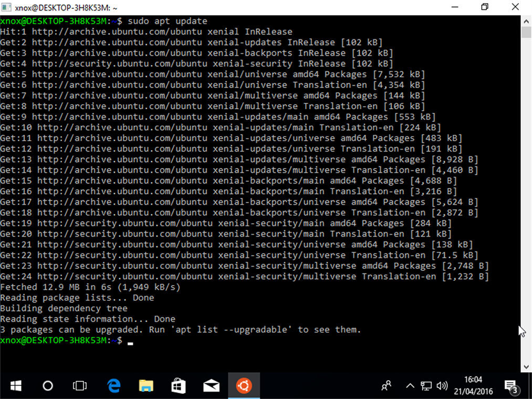Open Task View
Image resolution: width=532 pixels, height=399 pixels.
coord(79,386)
